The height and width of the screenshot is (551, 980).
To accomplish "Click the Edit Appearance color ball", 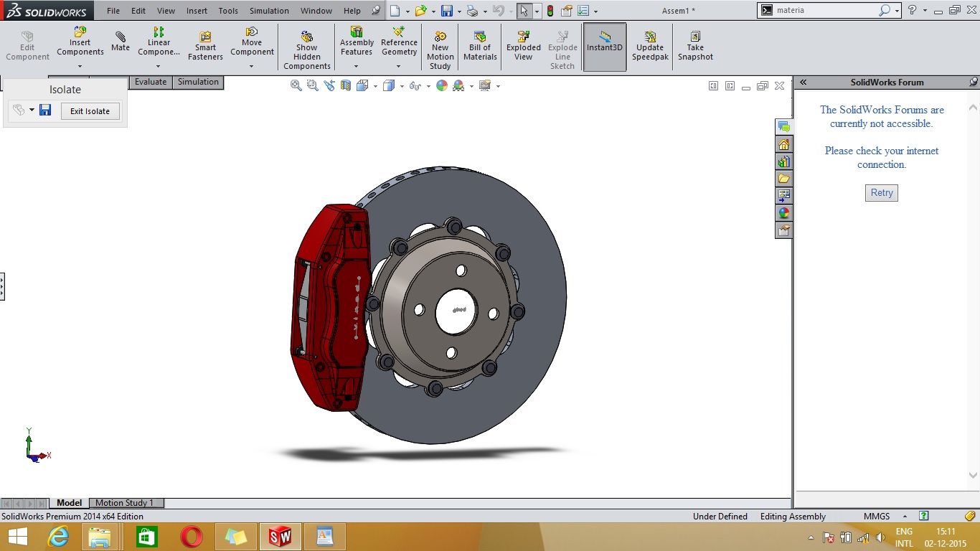I will tap(442, 85).
